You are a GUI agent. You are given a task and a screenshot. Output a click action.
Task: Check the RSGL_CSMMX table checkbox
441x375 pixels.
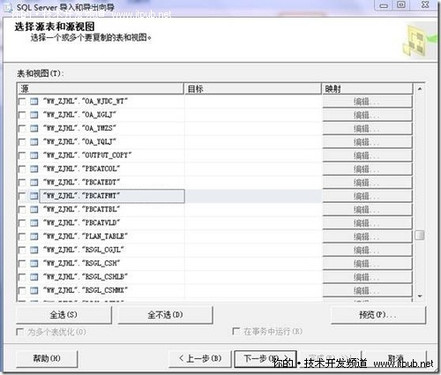coord(22,290)
